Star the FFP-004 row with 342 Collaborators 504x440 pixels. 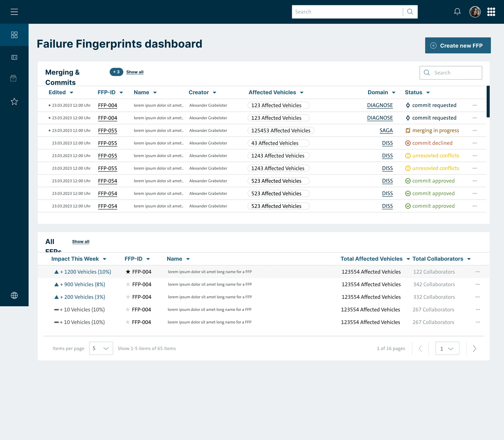tap(128, 284)
